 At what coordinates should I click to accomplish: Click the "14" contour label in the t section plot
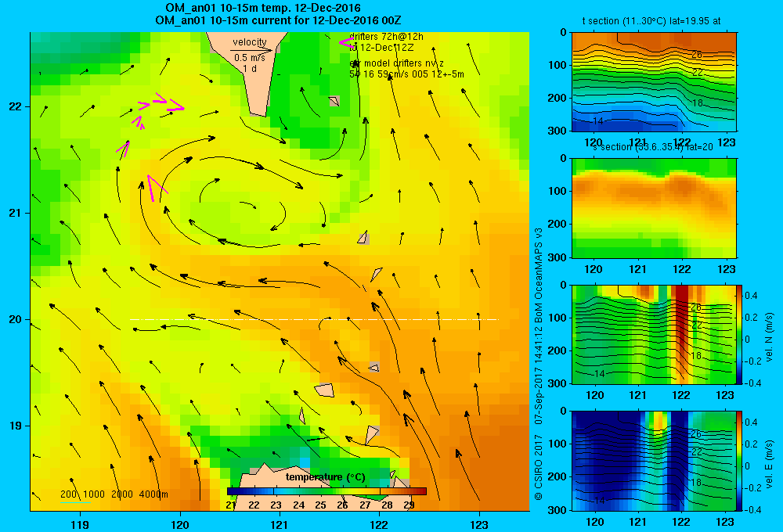(597, 120)
